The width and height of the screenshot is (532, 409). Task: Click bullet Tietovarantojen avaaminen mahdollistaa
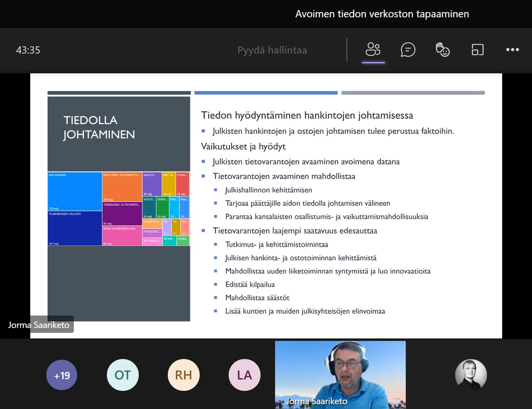(x=284, y=176)
